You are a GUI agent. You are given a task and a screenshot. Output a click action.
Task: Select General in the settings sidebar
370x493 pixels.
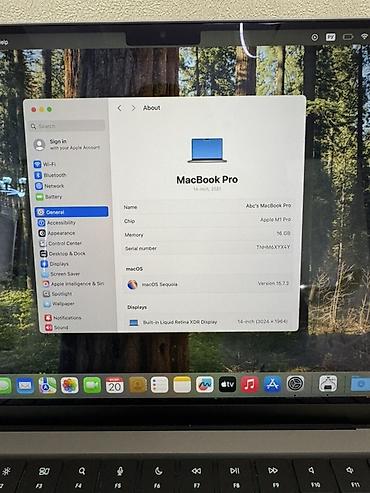(72, 212)
